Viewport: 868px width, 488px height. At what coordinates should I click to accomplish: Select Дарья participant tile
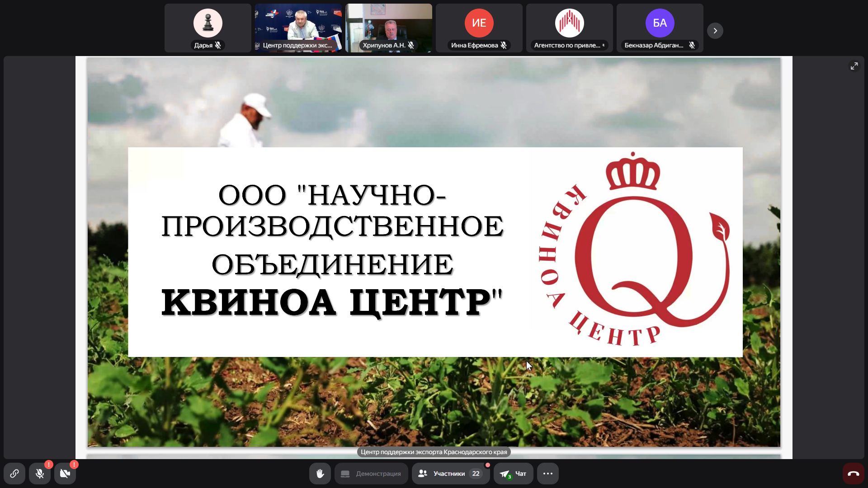(x=208, y=28)
